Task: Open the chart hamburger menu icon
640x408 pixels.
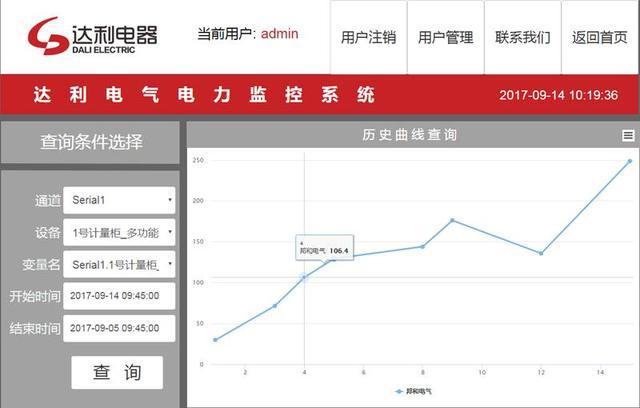Action: coord(628,135)
